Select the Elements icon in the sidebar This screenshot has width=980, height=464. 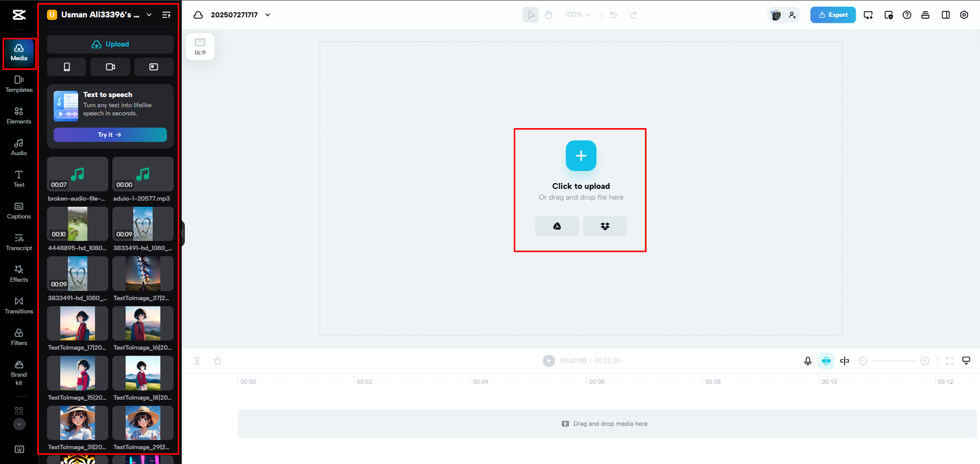(x=19, y=115)
